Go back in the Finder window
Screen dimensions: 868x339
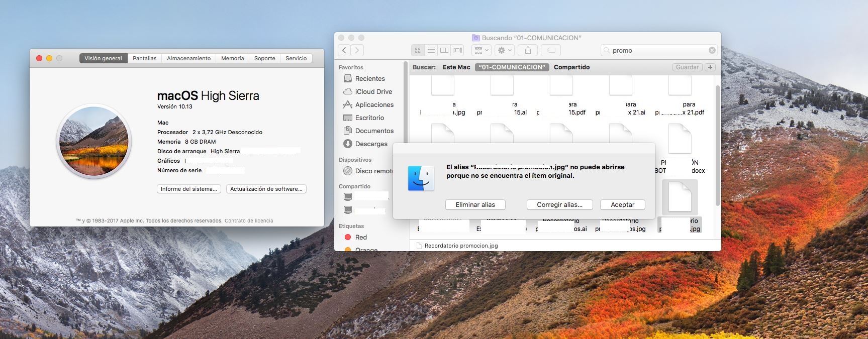(x=344, y=50)
